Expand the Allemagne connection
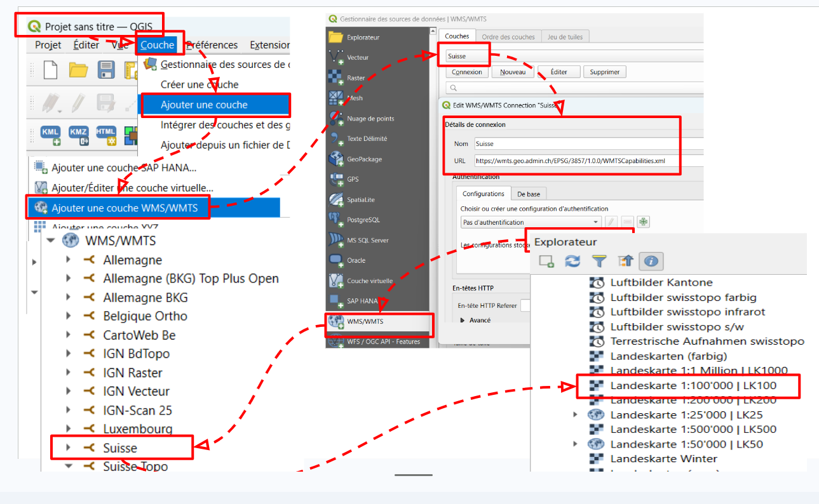Image resolution: width=819 pixels, height=504 pixels. point(68,260)
